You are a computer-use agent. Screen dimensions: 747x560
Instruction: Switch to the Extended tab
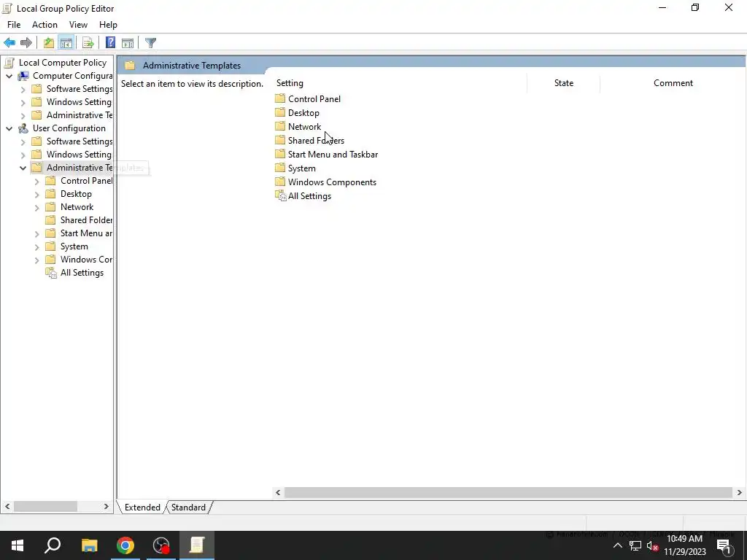click(142, 507)
